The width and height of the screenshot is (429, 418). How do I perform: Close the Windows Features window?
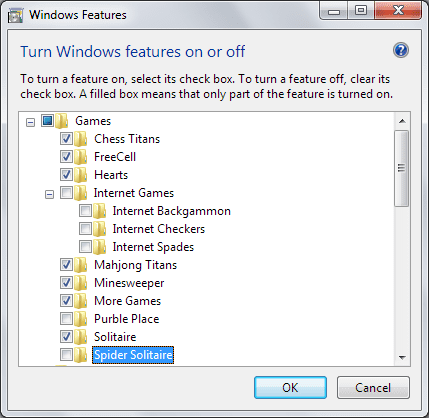tap(398, 11)
